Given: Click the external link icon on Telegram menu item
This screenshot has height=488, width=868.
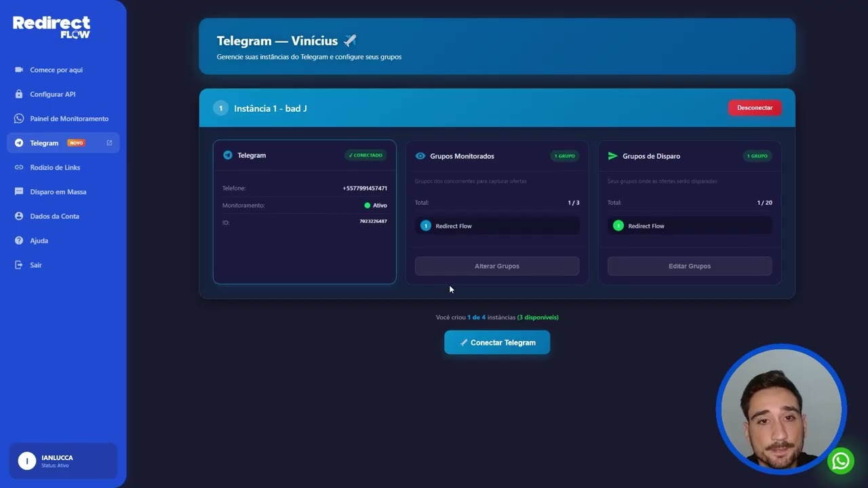Looking at the screenshot, I should click(x=109, y=143).
